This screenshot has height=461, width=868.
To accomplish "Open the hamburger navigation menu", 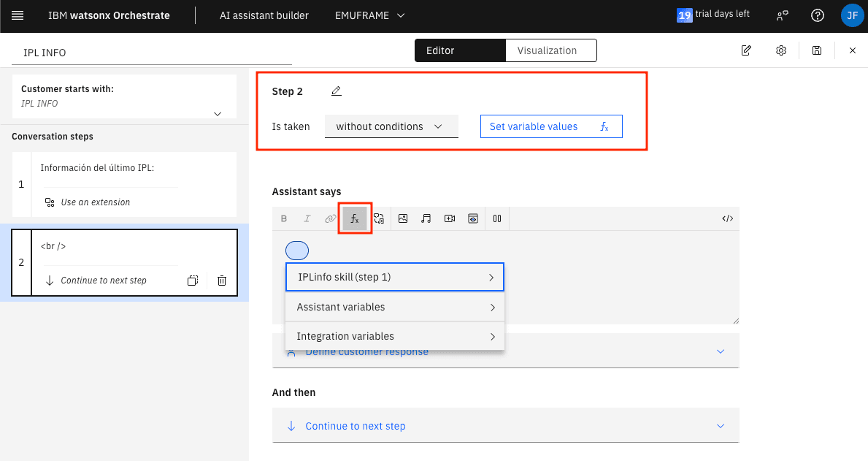I will [18, 15].
